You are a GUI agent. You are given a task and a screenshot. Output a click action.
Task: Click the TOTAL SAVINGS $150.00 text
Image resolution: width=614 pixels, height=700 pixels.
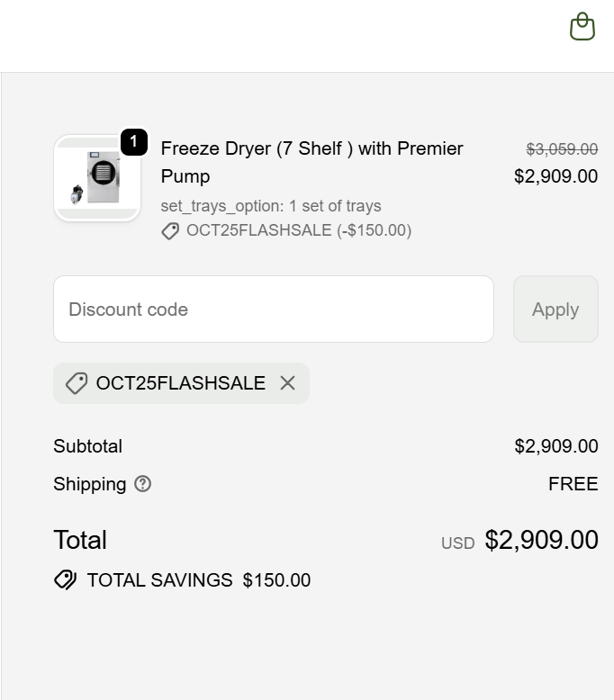198,580
